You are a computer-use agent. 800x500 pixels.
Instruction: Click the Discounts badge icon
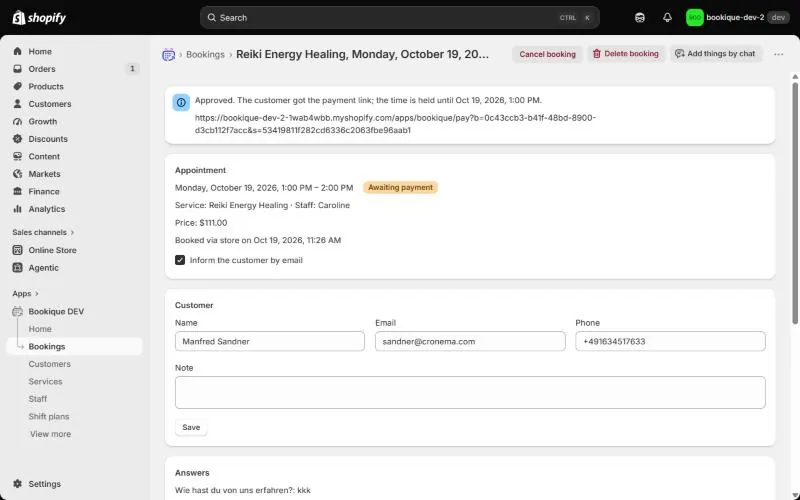pyautogui.click(x=18, y=139)
